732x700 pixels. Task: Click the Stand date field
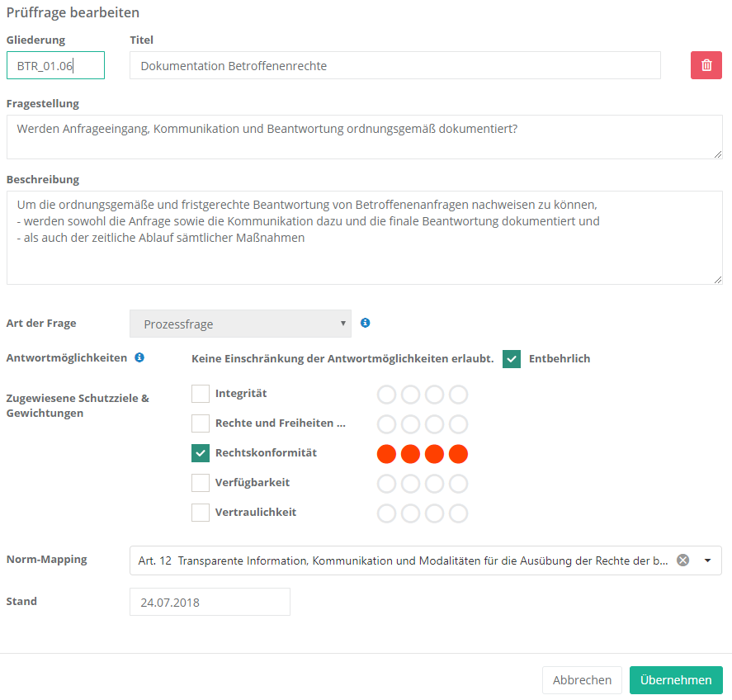[210, 602]
